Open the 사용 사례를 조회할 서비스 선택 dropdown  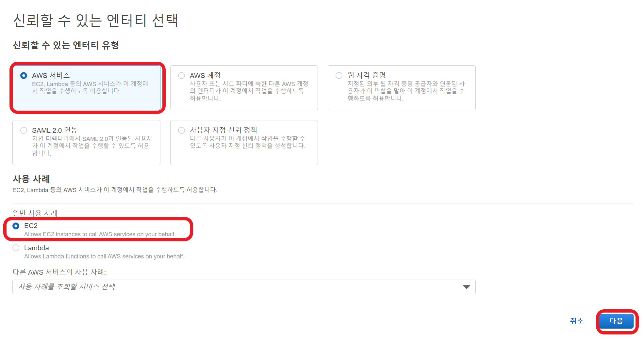click(244, 287)
